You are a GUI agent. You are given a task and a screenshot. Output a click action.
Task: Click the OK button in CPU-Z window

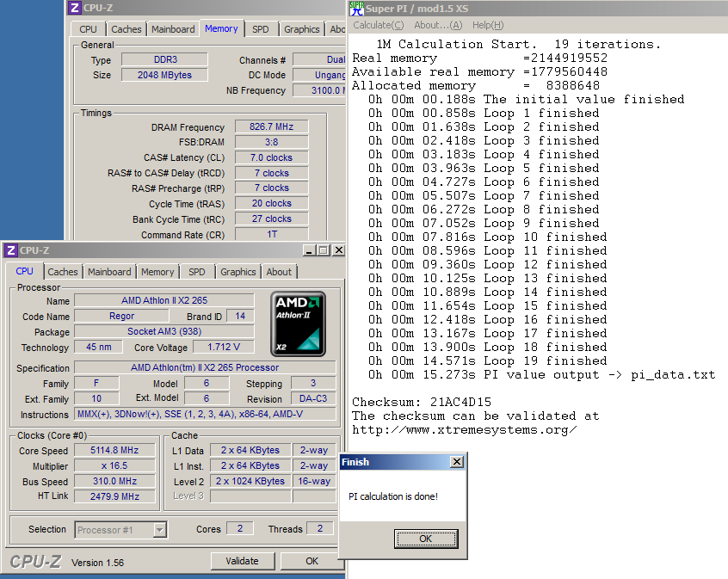pyautogui.click(x=312, y=561)
